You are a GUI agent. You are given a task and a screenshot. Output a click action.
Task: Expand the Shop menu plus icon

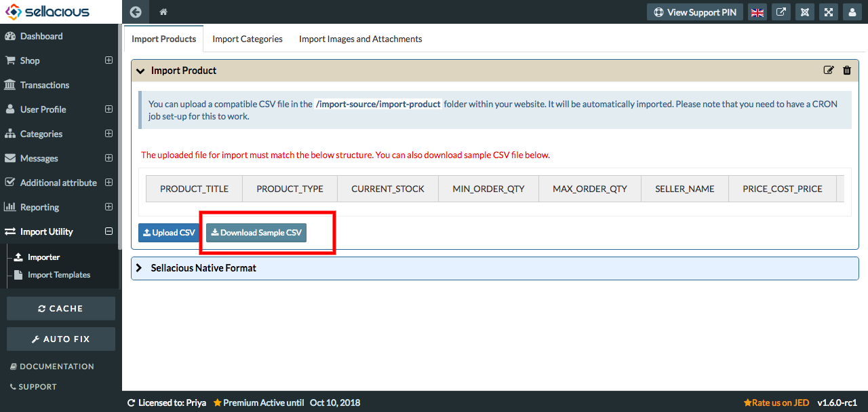(x=108, y=60)
